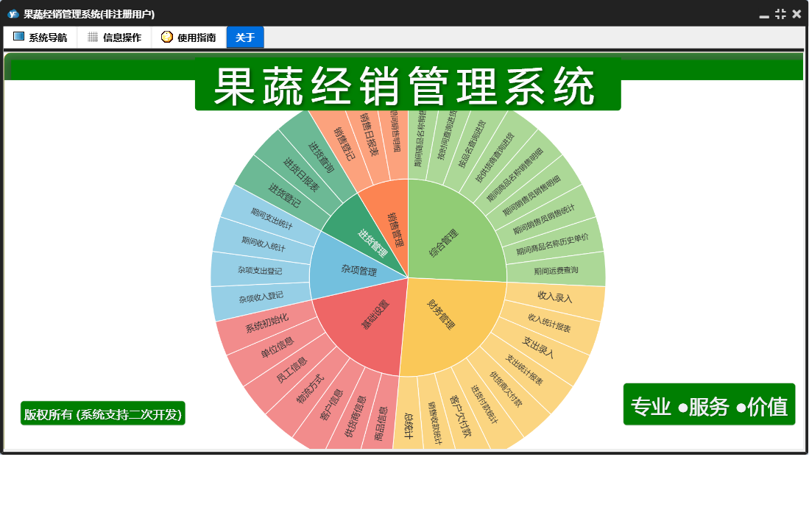Click the 期间支出统计 segment
Screen dimensions: 809x532
272,218
